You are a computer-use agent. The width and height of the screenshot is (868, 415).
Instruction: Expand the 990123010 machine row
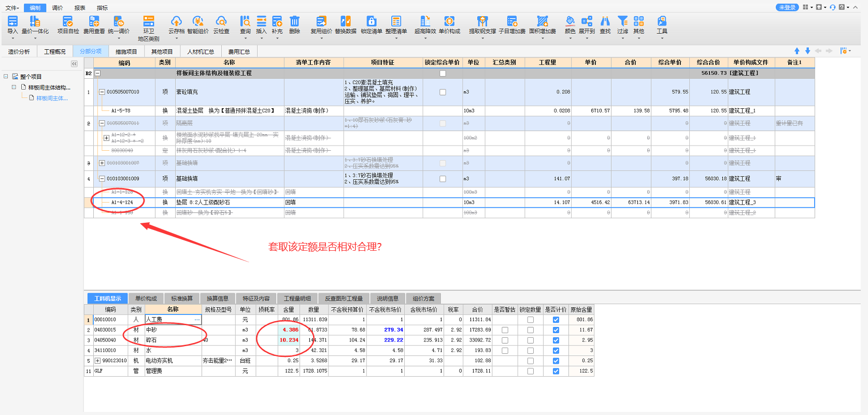97,361
